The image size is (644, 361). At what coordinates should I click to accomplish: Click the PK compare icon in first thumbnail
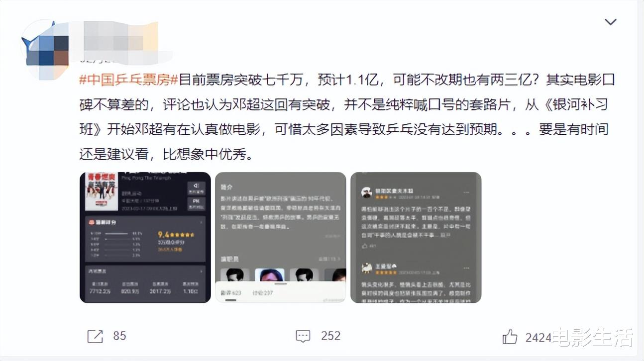point(196,203)
